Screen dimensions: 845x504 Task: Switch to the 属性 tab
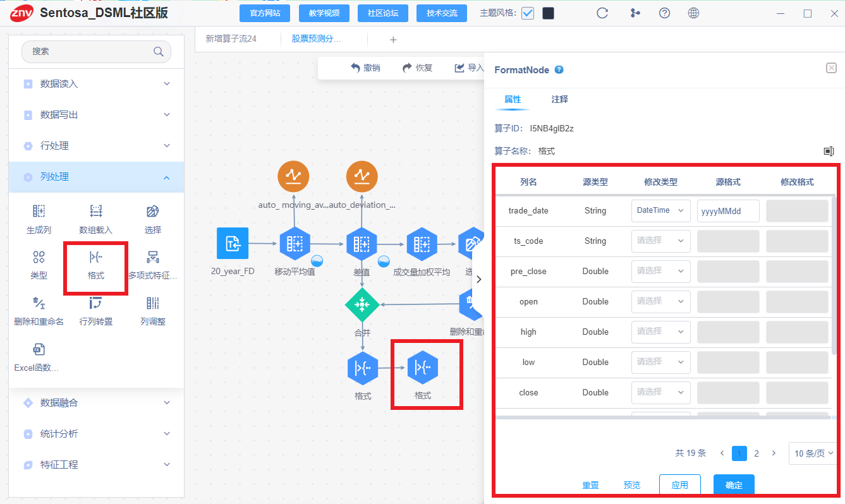pos(513,99)
